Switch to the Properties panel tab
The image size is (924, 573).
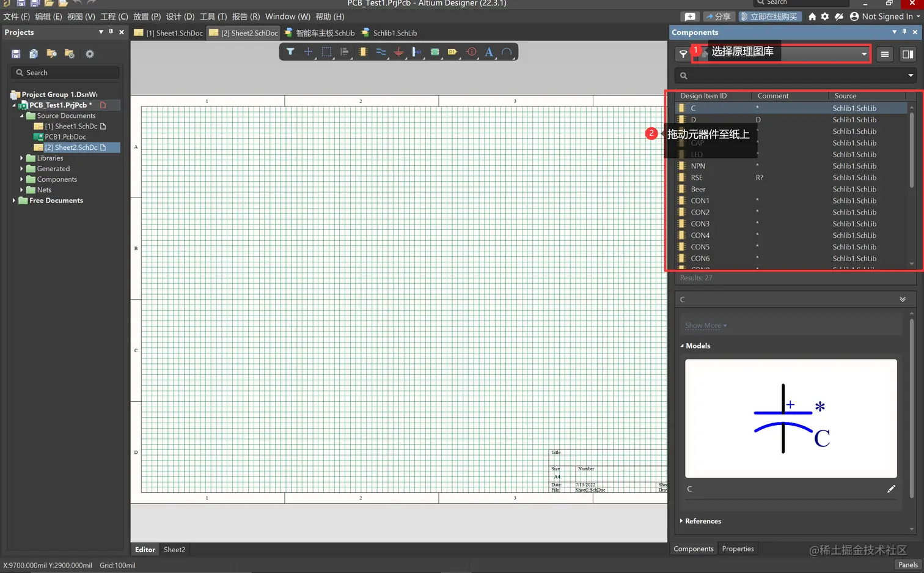click(738, 549)
